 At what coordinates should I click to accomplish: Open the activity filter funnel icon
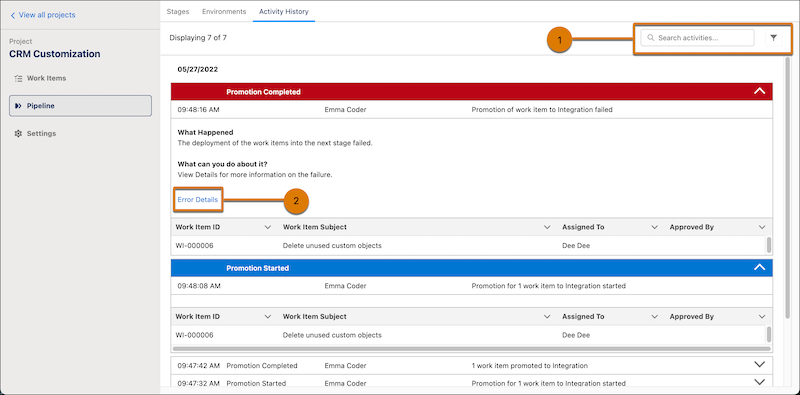click(x=773, y=38)
